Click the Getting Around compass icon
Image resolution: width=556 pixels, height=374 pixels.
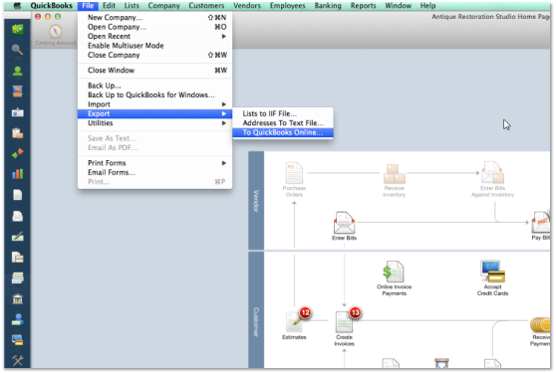tap(55, 32)
